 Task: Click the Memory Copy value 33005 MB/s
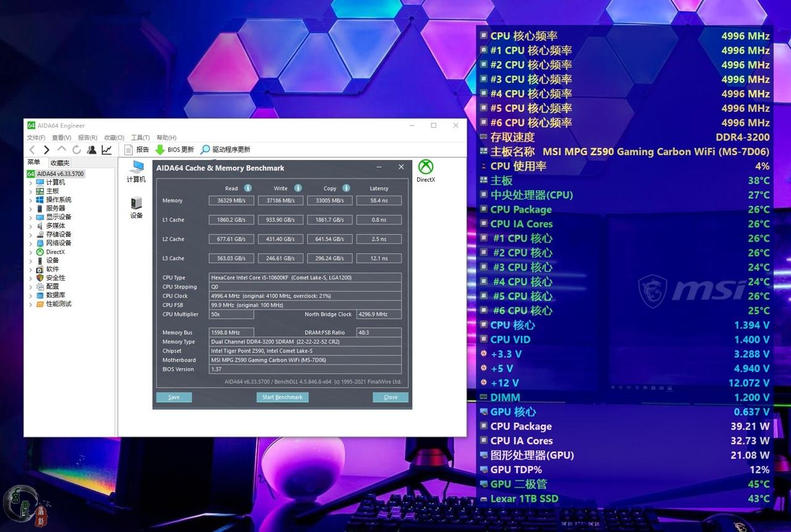(330, 200)
